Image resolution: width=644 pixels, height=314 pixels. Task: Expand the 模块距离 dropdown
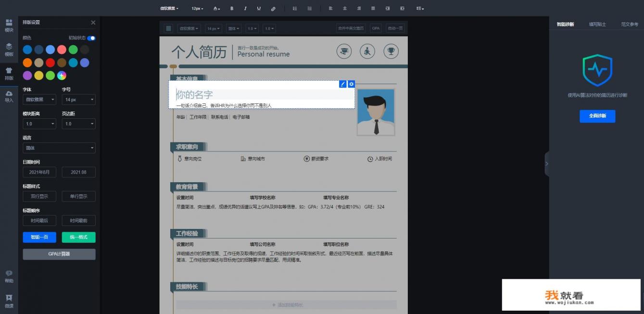pos(39,124)
